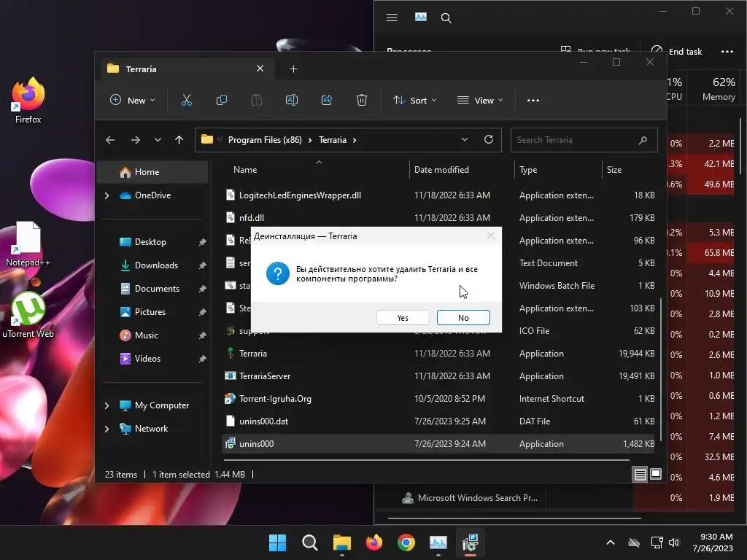Viewport: 747px width, 560px height.
Task: Sort by Date modified column header
Action: 441,169
